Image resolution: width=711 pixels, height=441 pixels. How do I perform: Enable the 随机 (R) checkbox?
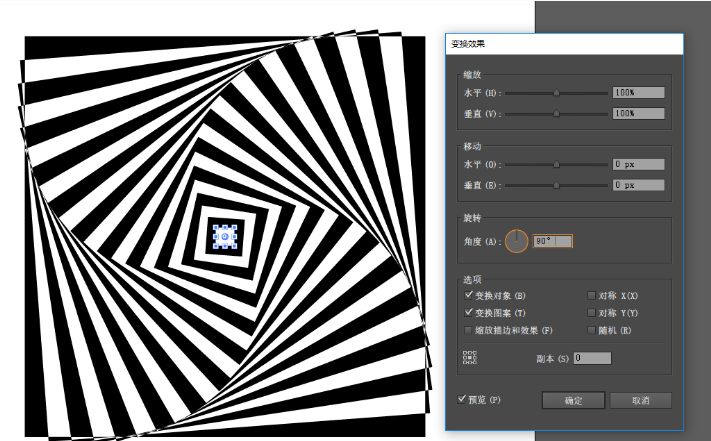click(x=591, y=330)
